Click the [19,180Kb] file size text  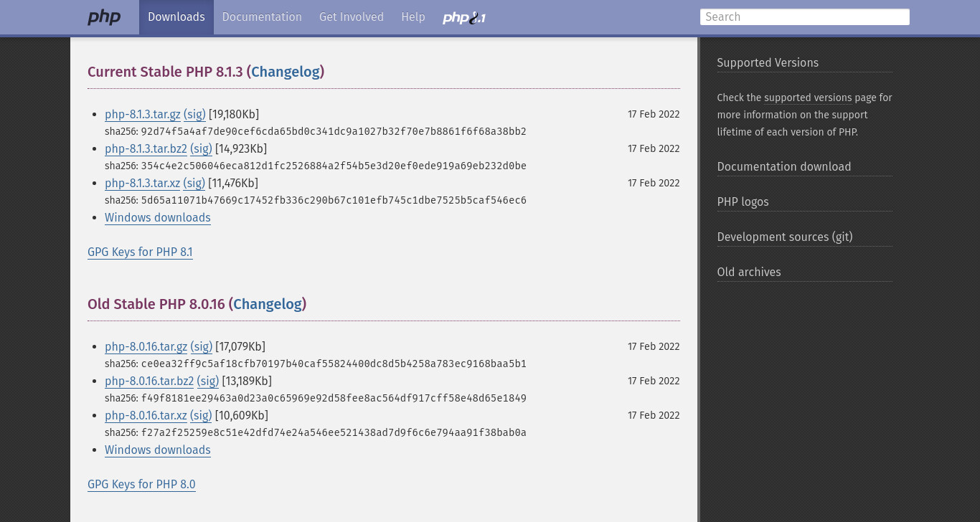234,115
